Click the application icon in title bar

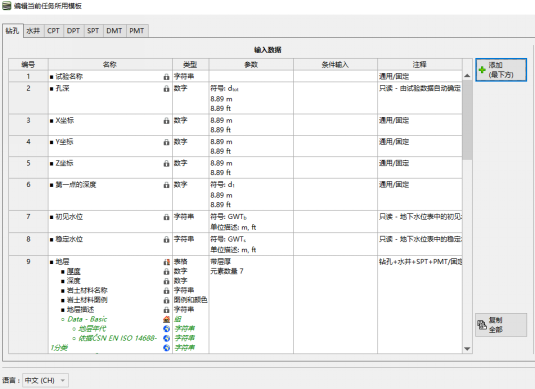click(6, 6)
